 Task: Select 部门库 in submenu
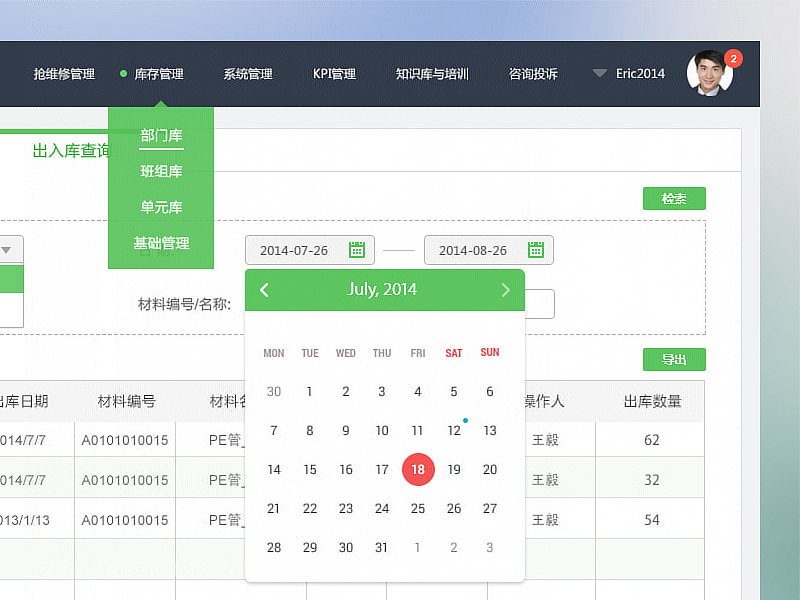pos(161,135)
